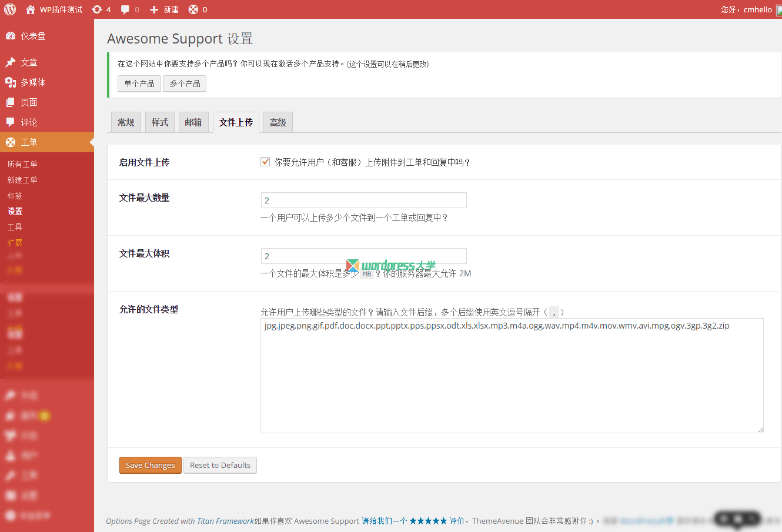The image size is (782, 532).
Task: Click the pages icon beside 页面
Action: pos(11,102)
